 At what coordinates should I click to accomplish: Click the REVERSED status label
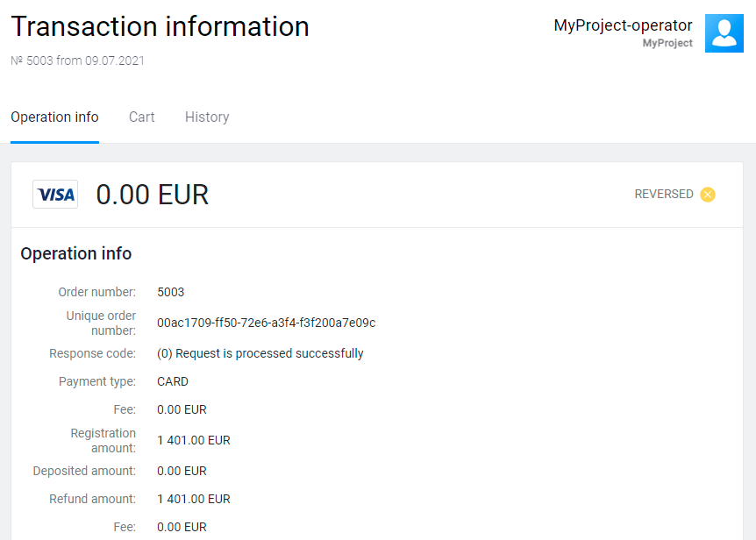tap(663, 195)
